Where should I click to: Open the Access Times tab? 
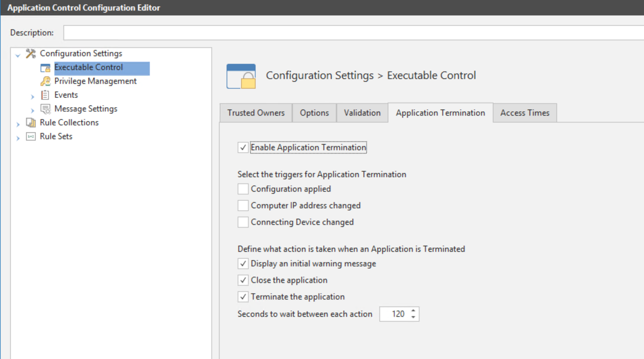pyautogui.click(x=525, y=113)
